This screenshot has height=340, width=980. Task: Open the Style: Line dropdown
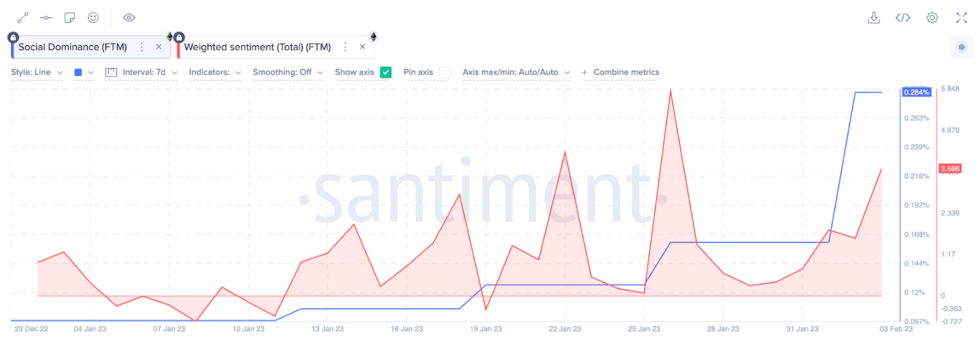tap(36, 72)
